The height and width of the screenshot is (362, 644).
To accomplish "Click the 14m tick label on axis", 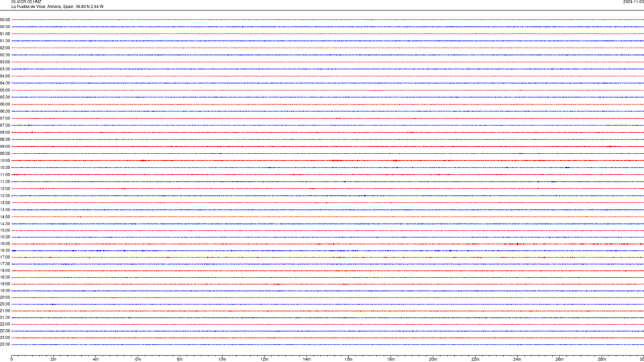I will (x=307, y=359).
